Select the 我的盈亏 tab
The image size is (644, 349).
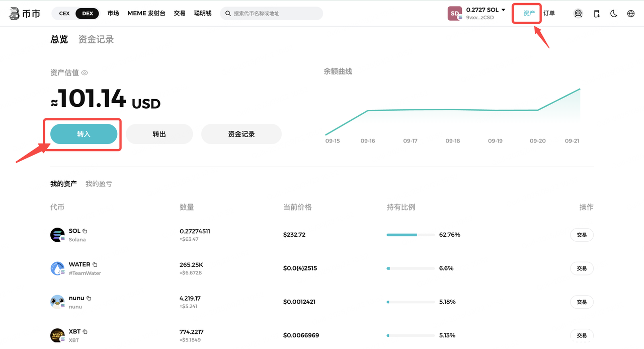(99, 184)
